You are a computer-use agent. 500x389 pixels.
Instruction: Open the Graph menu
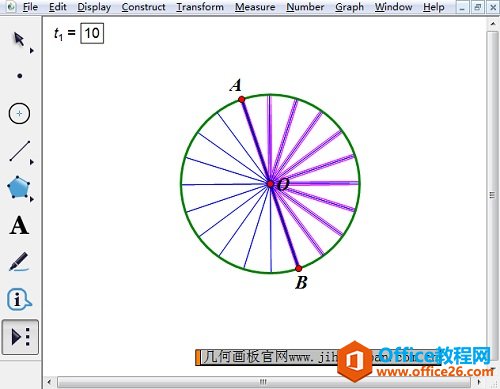349,7
